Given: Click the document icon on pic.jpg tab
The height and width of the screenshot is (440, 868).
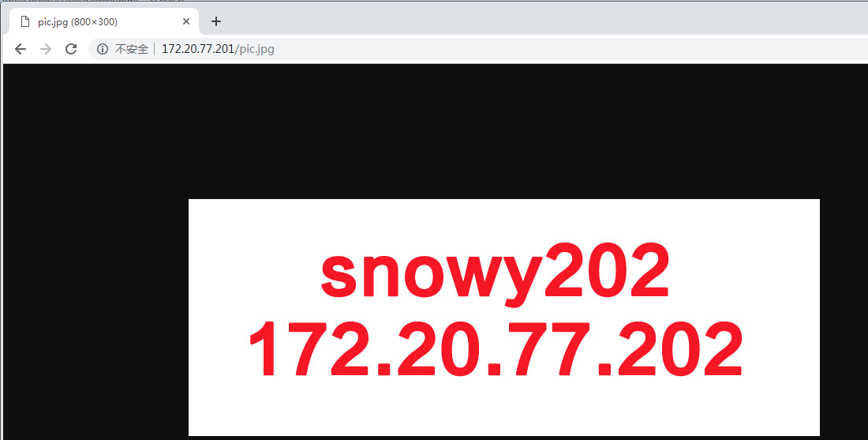Looking at the screenshot, I should tap(24, 21).
